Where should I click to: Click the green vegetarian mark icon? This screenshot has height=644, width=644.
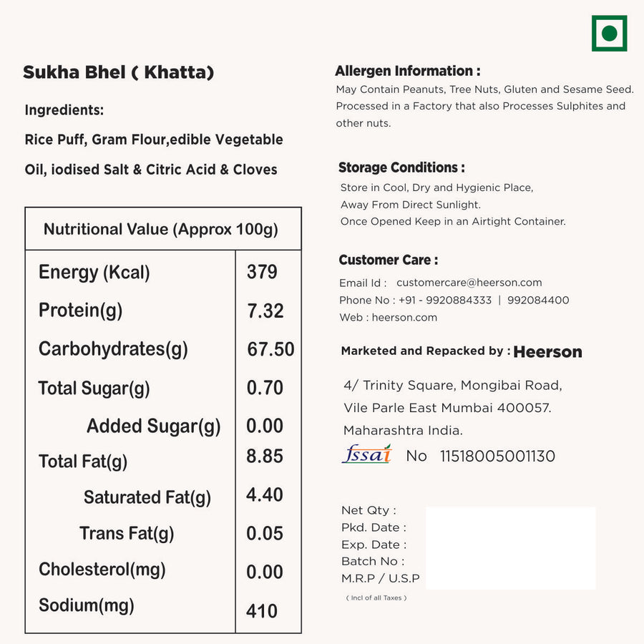609,33
